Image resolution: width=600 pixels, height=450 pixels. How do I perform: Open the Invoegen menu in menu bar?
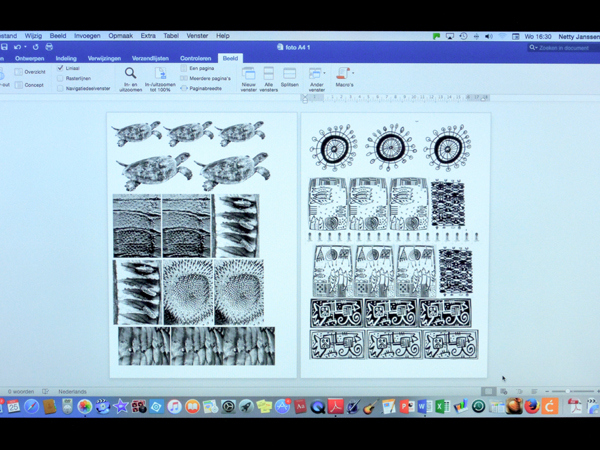[x=87, y=36]
